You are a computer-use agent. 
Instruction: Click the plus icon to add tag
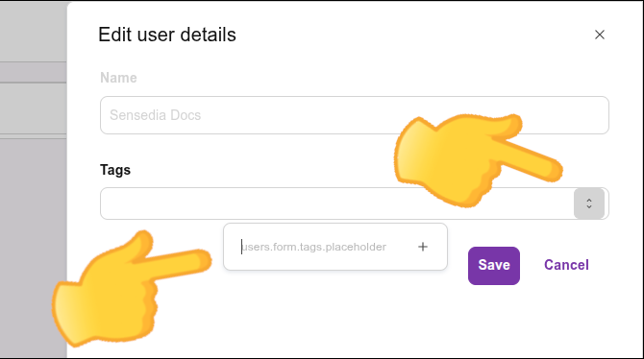click(x=423, y=247)
